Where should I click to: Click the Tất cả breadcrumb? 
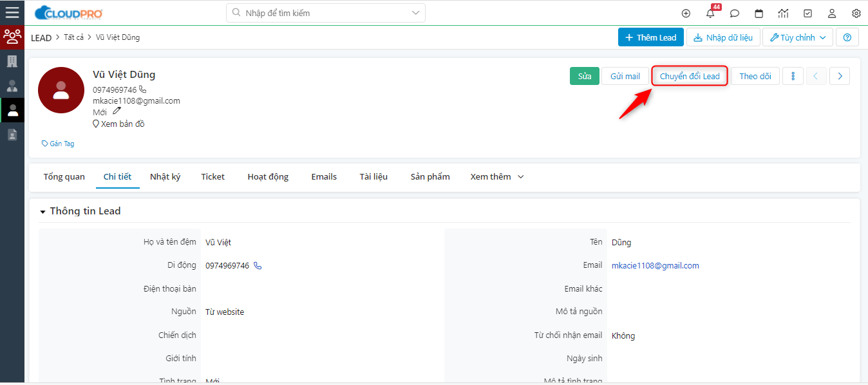[x=73, y=37]
